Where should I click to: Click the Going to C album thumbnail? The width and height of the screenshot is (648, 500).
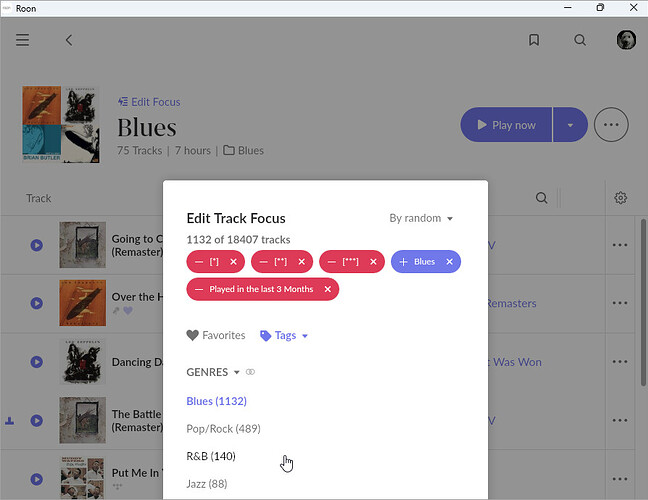(82, 245)
